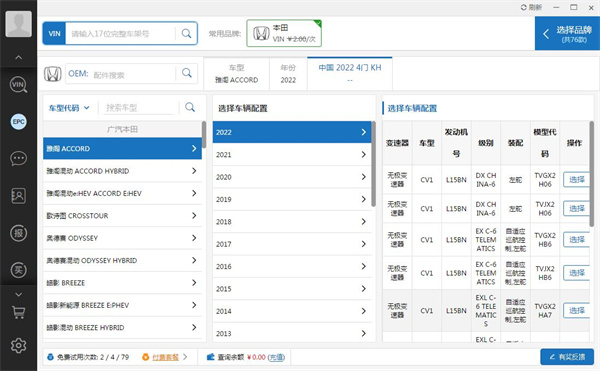
Task: Expand the 2021 year row
Action: (292, 155)
